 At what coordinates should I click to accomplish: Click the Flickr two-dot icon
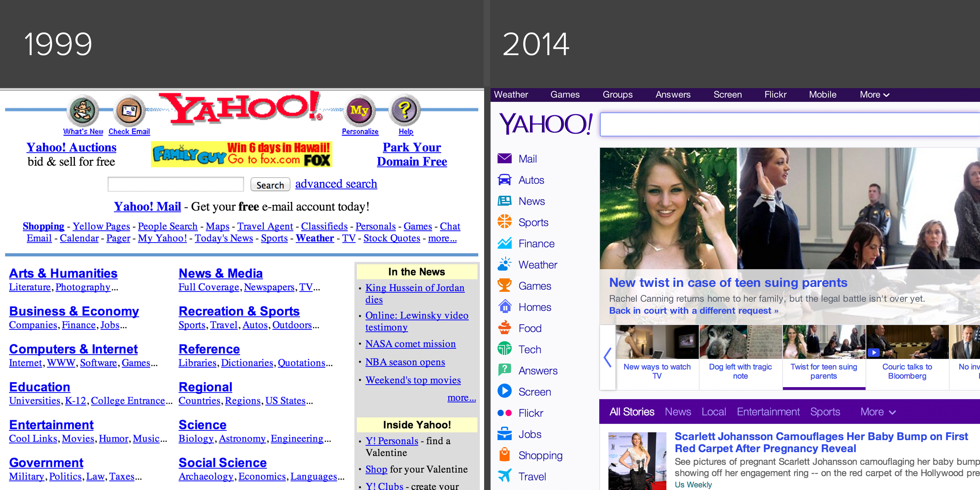[x=505, y=413]
